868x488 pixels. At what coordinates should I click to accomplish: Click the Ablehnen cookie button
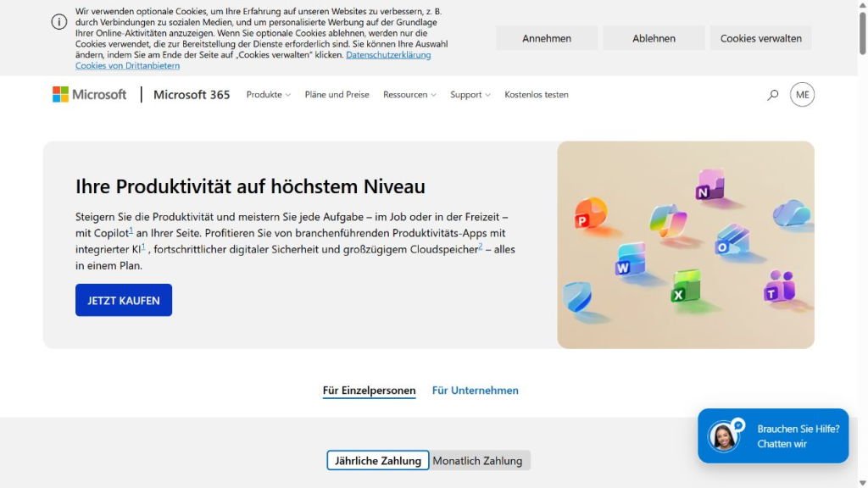click(654, 38)
